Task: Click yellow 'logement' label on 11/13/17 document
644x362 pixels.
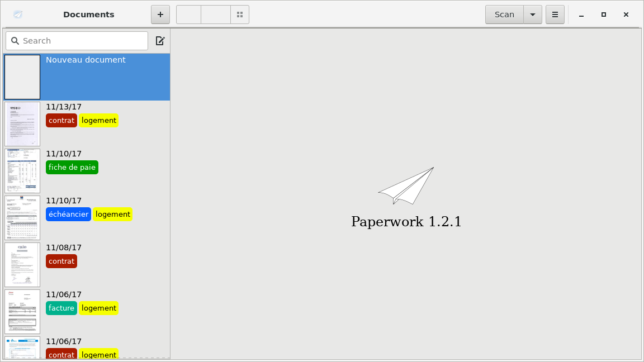Action: (x=99, y=121)
